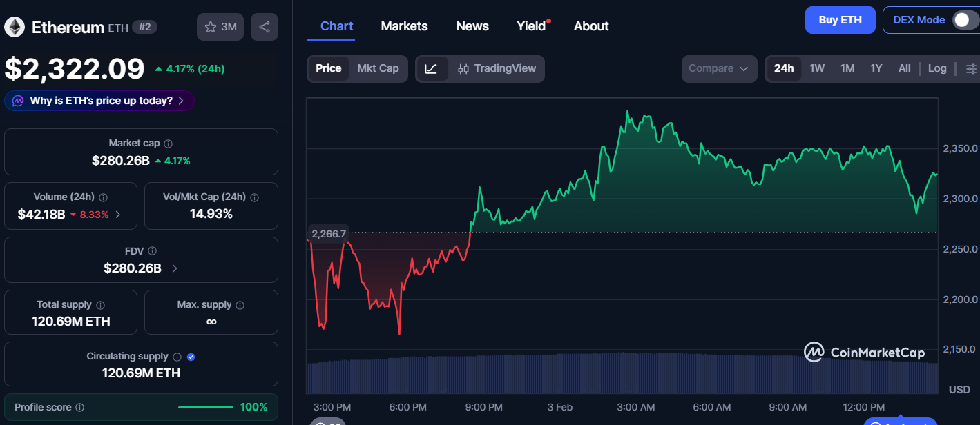
Task: Click info icon beside Volume (24h)
Action: [x=104, y=197]
